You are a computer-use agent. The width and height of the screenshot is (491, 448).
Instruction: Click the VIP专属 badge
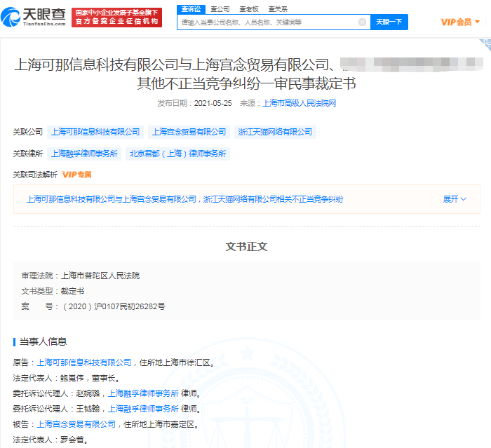(x=76, y=175)
